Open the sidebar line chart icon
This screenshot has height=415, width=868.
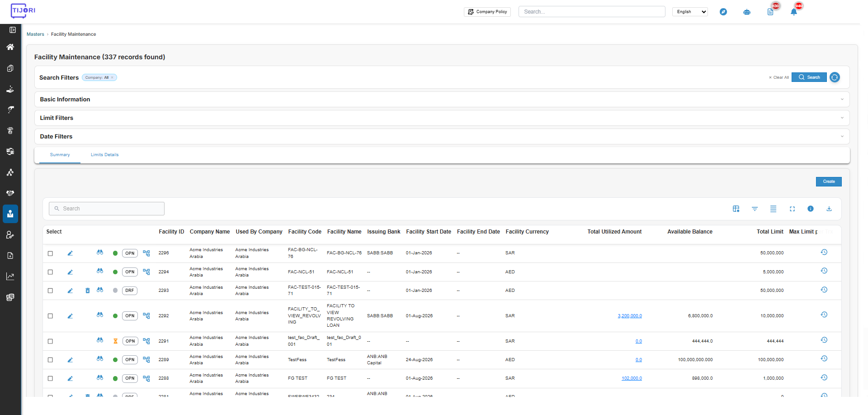10,277
